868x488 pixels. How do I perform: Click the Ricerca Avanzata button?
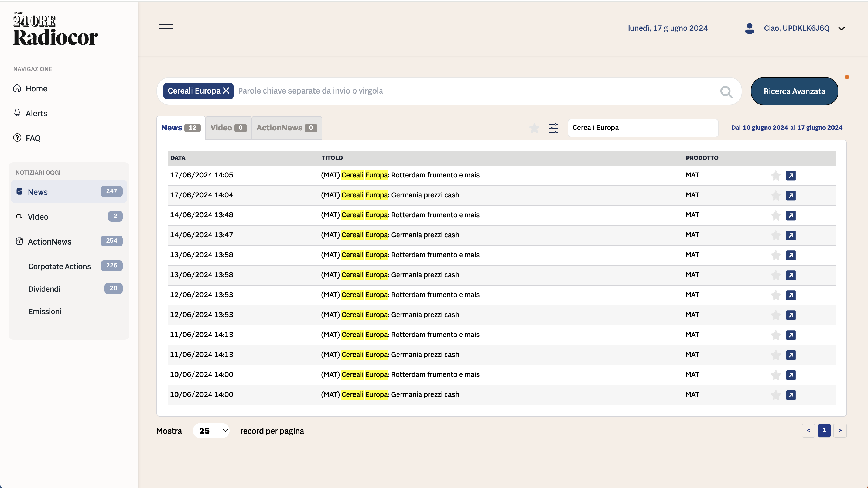pos(794,91)
